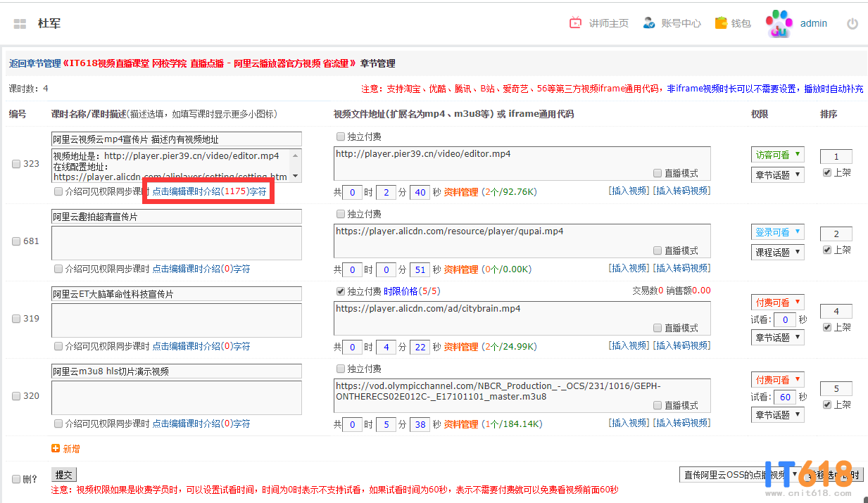Click the 账号中心 user icon
The image size is (868, 503).
[x=649, y=23]
